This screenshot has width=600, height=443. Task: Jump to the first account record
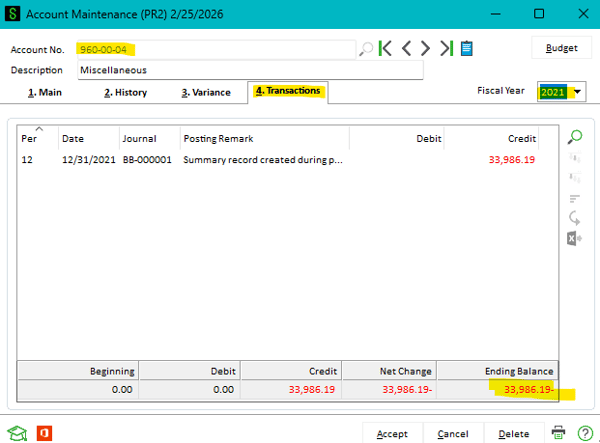[386, 48]
